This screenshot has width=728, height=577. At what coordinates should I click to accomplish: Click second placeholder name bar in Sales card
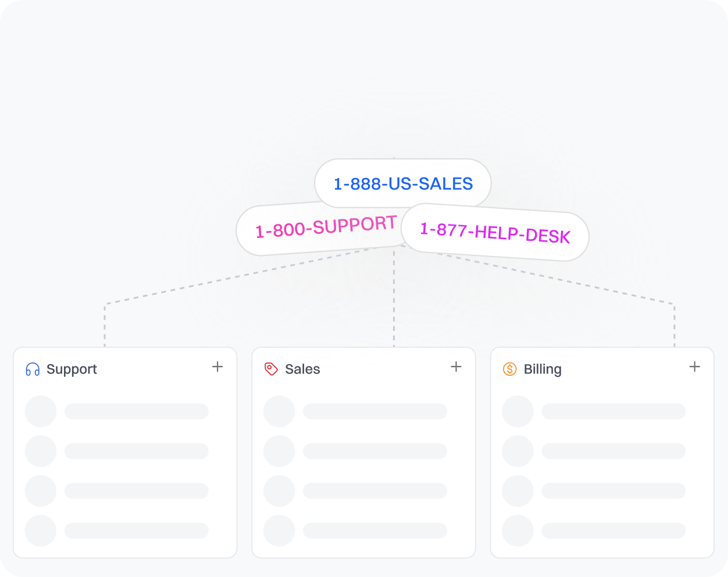(375, 451)
